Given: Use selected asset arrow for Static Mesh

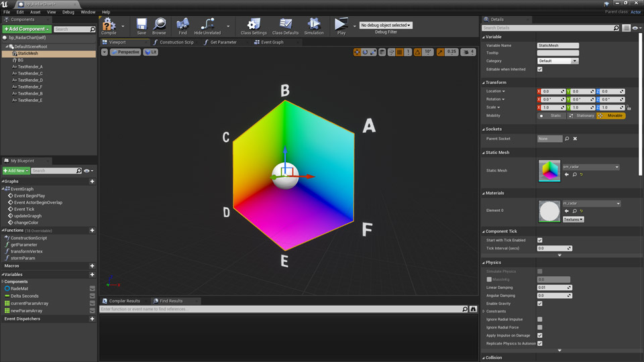Looking at the screenshot, I should (567, 174).
